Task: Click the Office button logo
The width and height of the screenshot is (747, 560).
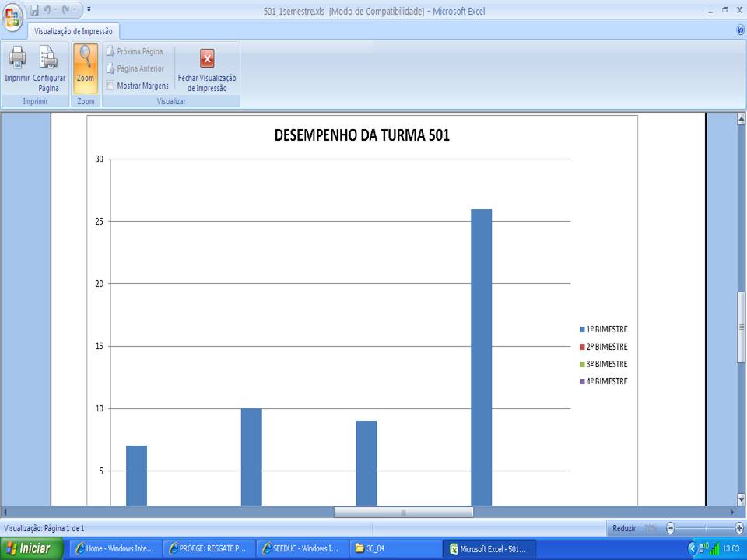Action: pyautogui.click(x=13, y=16)
